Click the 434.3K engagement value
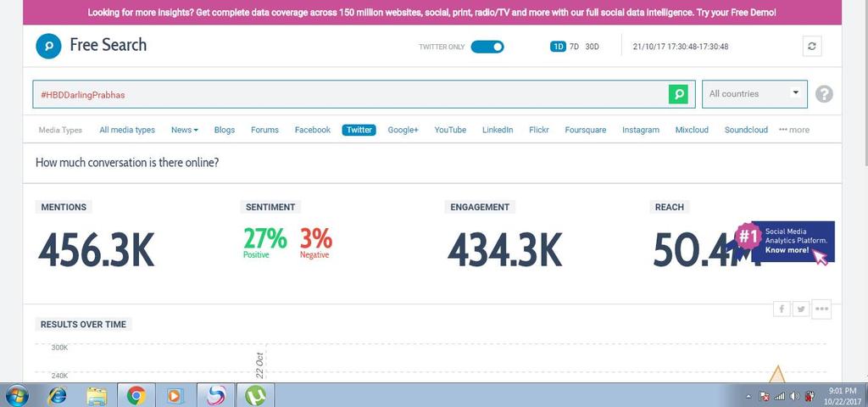Viewport: 868px width, 407px height. [x=505, y=250]
